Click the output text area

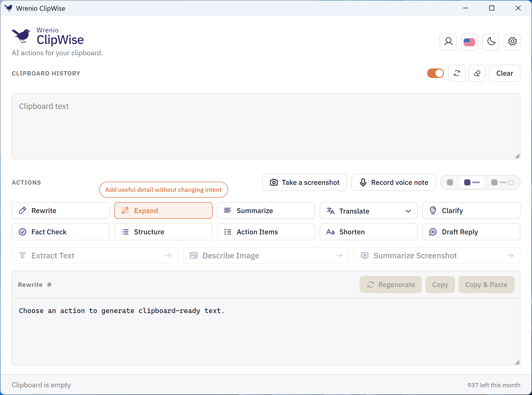pyautogui.click(x=266, y=332)
